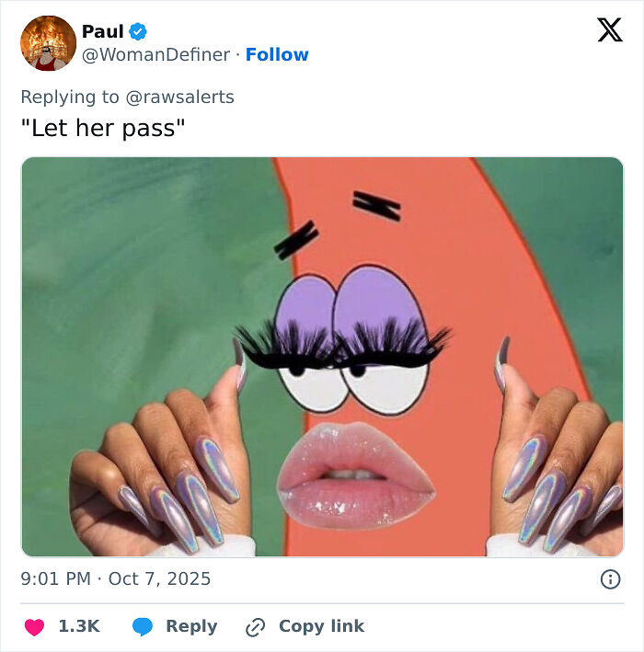Click the blue reply speech bubble icon

pos(143,626)
